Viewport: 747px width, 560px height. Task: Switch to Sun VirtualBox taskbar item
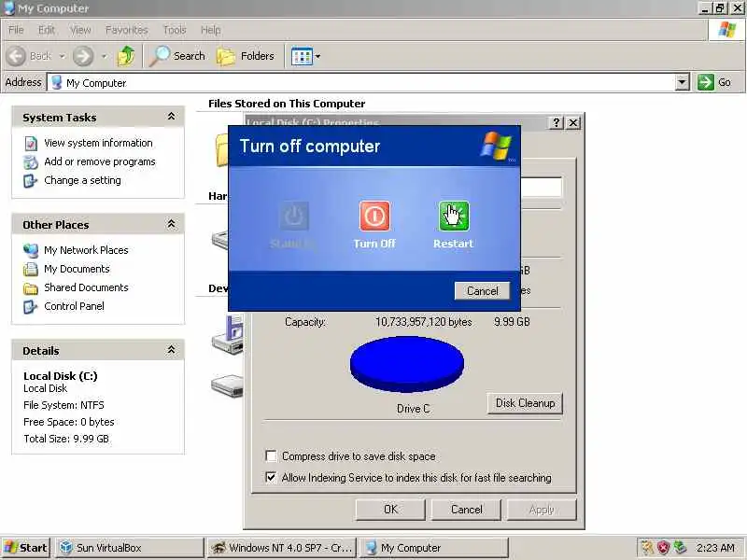(129, 548)
